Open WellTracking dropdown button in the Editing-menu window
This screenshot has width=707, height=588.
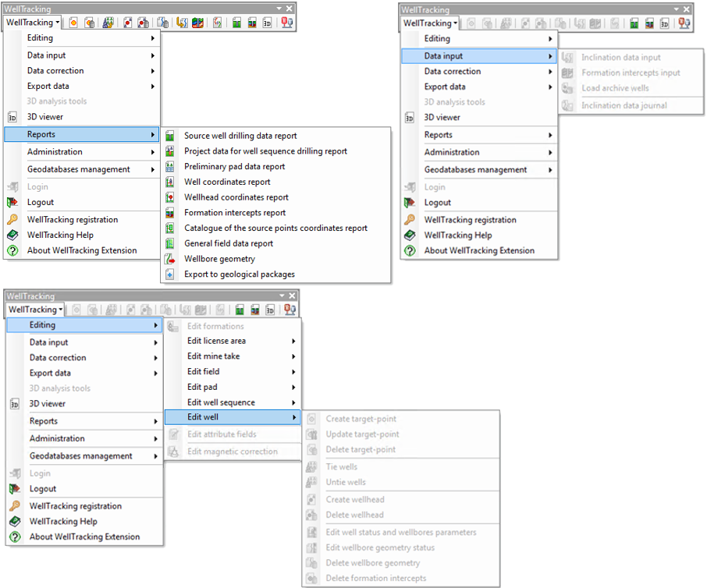[x=35, y=310]
